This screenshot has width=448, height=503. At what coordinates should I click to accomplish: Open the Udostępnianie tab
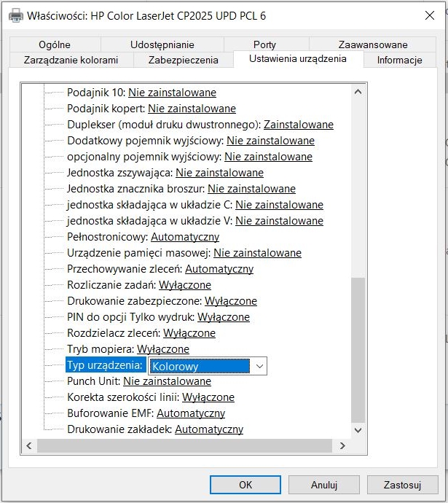[162, 44]
